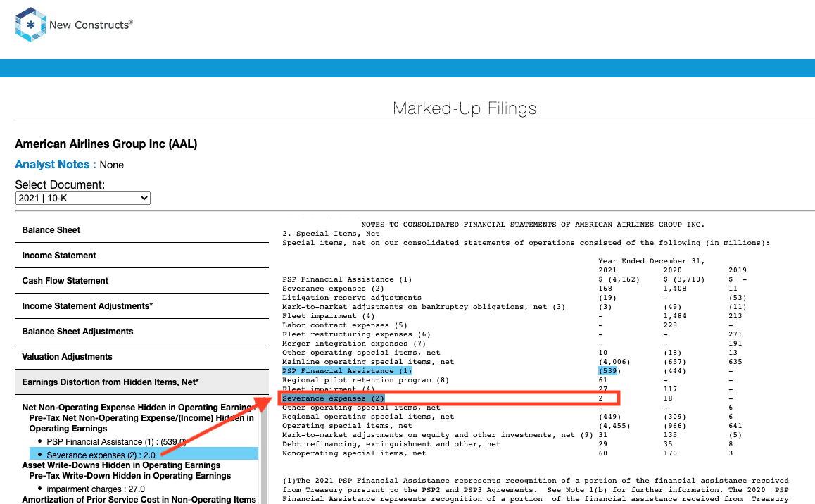Viewport: 815px width, 504px height.
Task: Click the Debt refinancing, extinguishment and other row
Action: coord(391,444)
